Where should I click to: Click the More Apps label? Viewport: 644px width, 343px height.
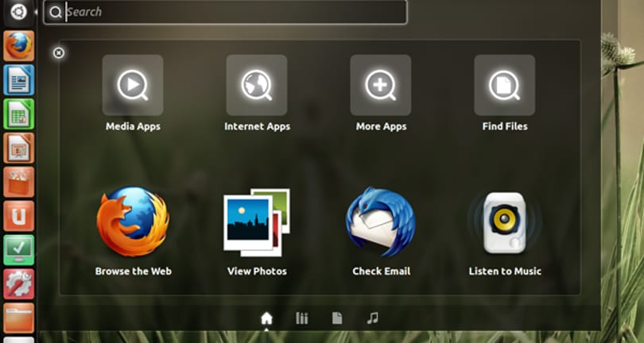tap(381, 126)
